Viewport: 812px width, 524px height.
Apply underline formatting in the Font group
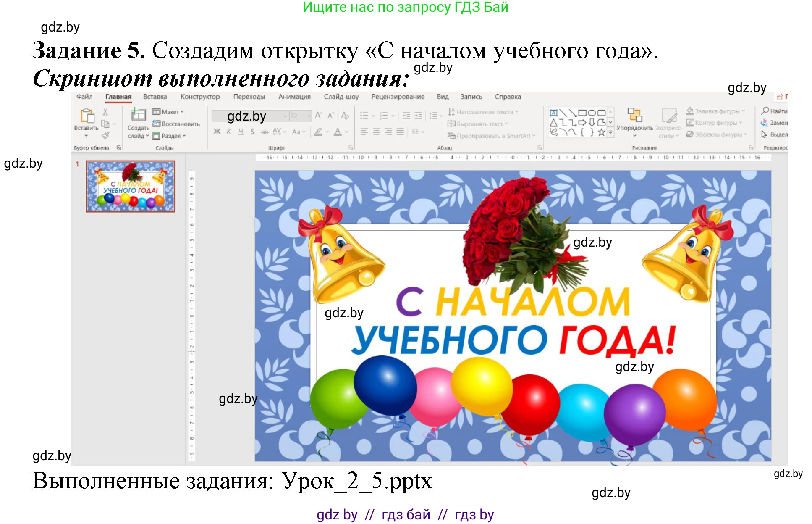[x=240, y=132]
